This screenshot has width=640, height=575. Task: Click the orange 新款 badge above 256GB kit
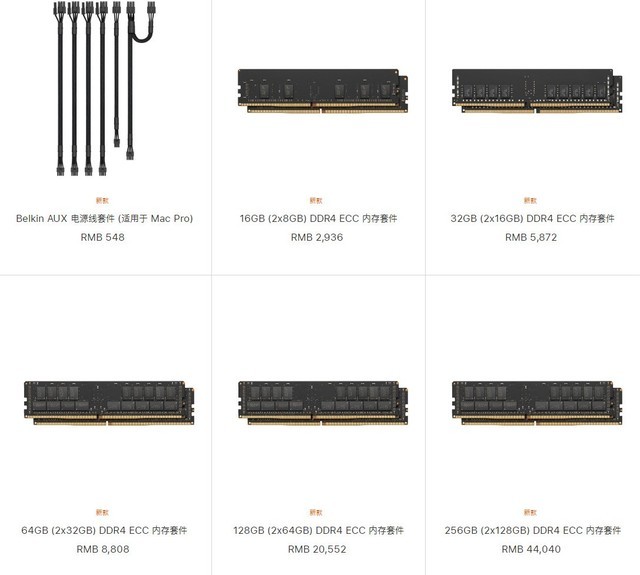(530, 512)
